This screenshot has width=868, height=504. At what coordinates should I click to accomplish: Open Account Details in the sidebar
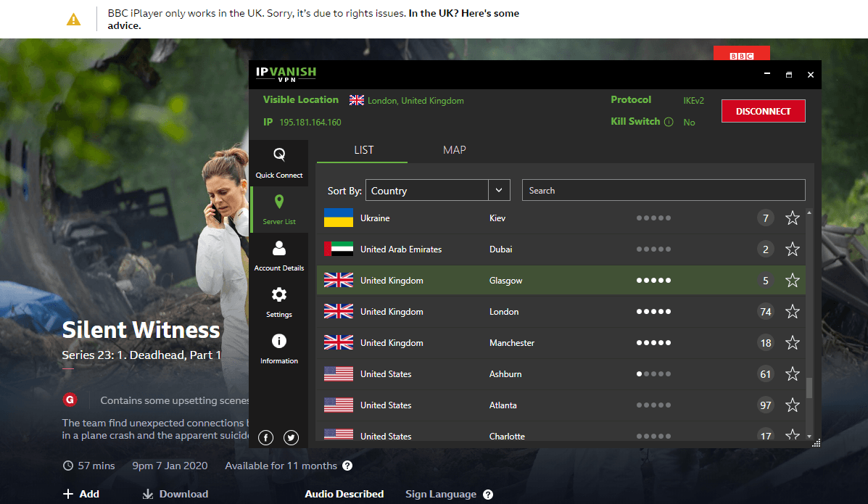pyautogui.click(x=279, y=256)
